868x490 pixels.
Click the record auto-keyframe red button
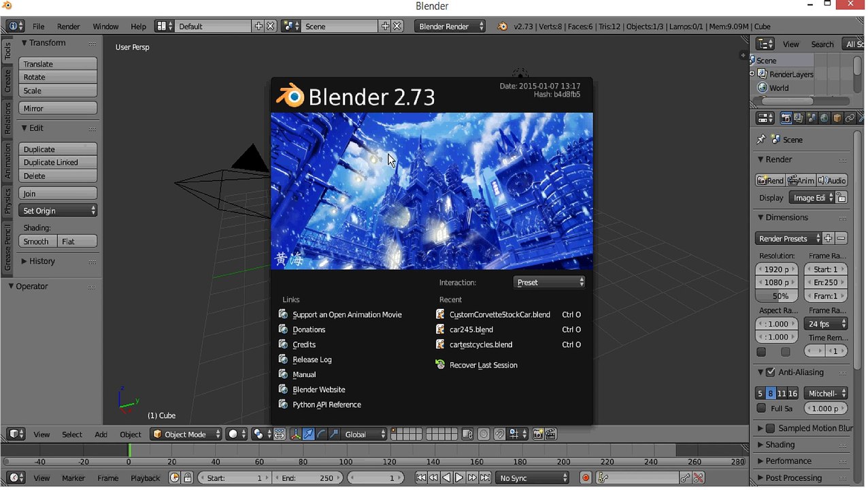[x=585, y=478]
